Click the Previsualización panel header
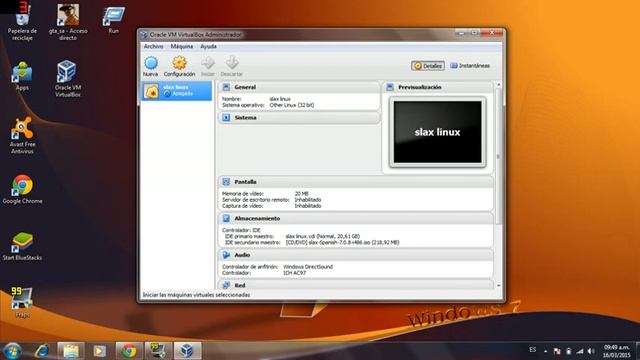 click(438, 87)
